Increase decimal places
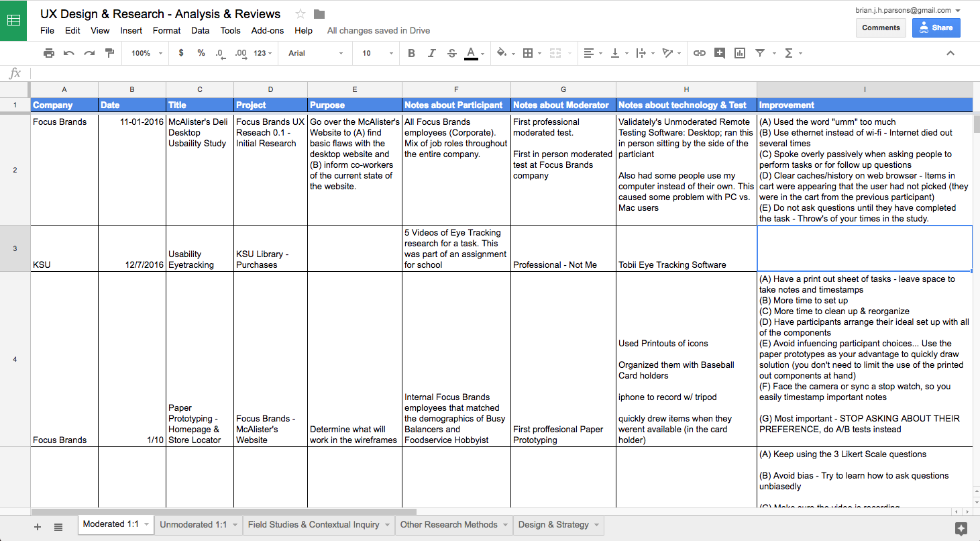 pos(241,53)
